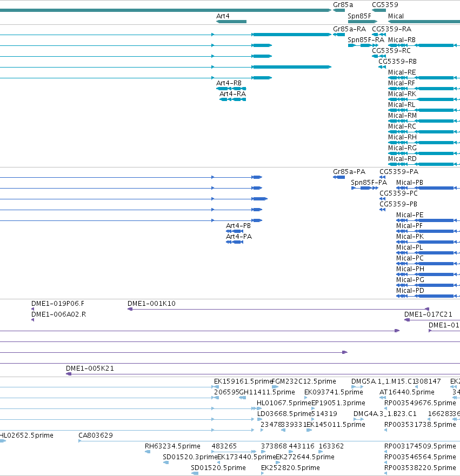
Task: Click the CG5359-RC transcript
Action: [x=379, y=56]
